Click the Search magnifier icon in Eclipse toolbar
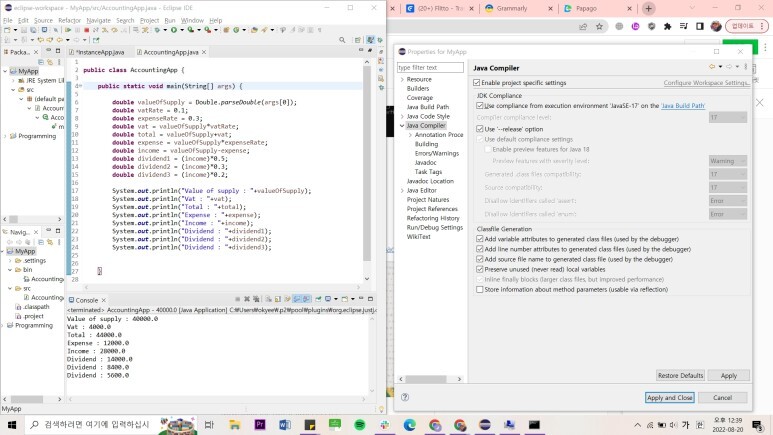This screenshot has width=773, height=435. click(x=342, y=40)
